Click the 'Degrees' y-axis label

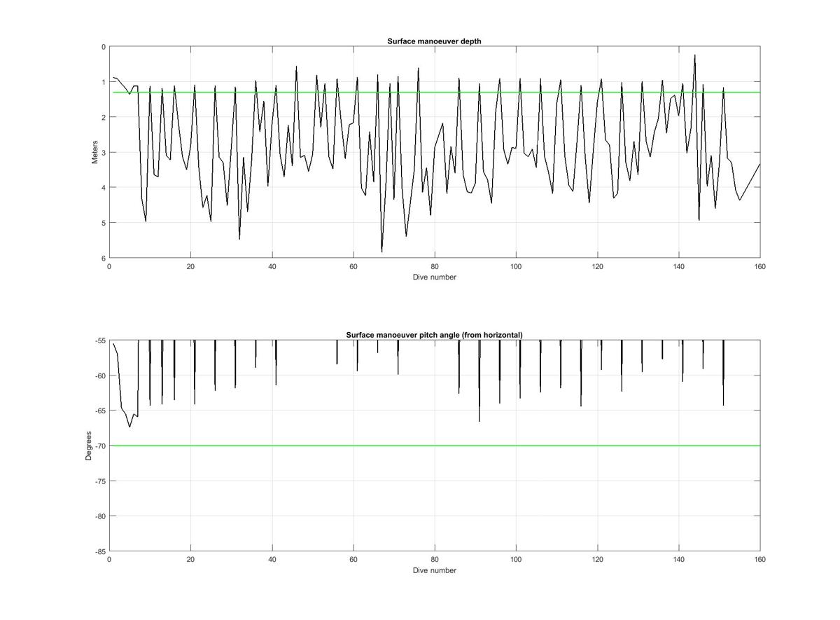pyautogui.click(x=89, y=446)
